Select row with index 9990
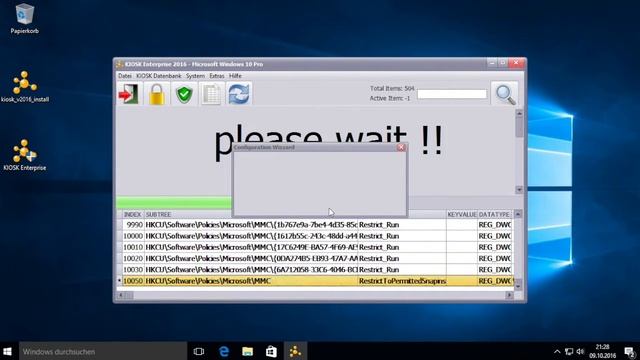The height and width of the screenshot is (360, 640). tap(314, 225)
